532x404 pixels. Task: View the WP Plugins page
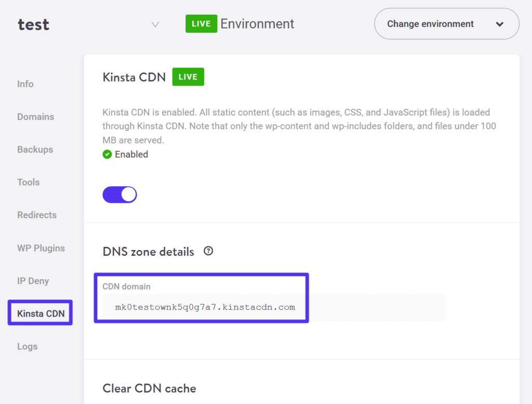41,248
